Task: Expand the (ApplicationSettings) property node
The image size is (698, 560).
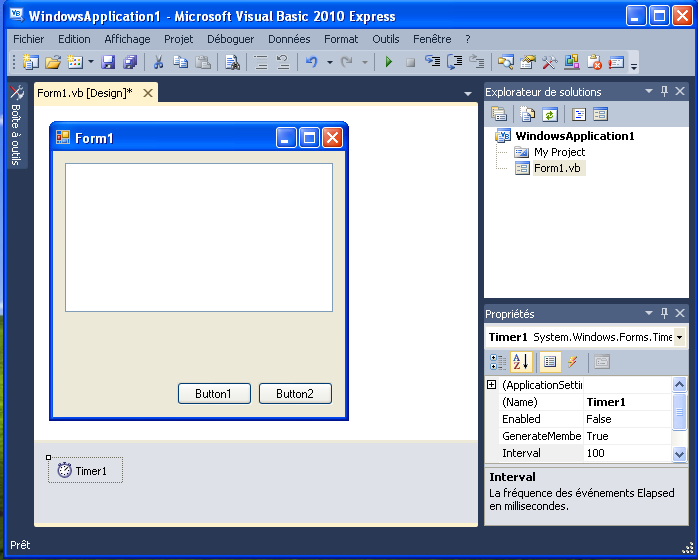Action: coord(491,385)
